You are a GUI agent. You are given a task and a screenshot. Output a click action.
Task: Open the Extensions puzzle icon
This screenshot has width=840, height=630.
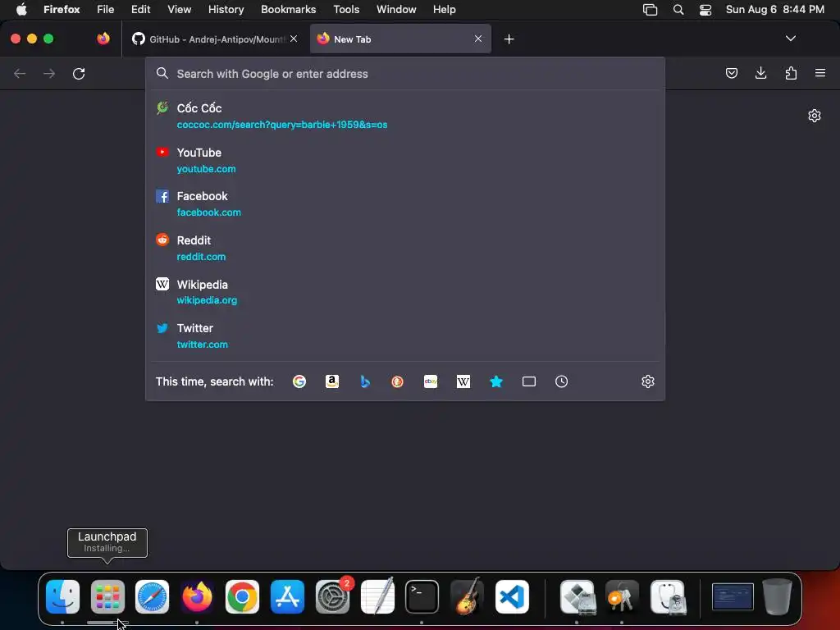(791, 73)
